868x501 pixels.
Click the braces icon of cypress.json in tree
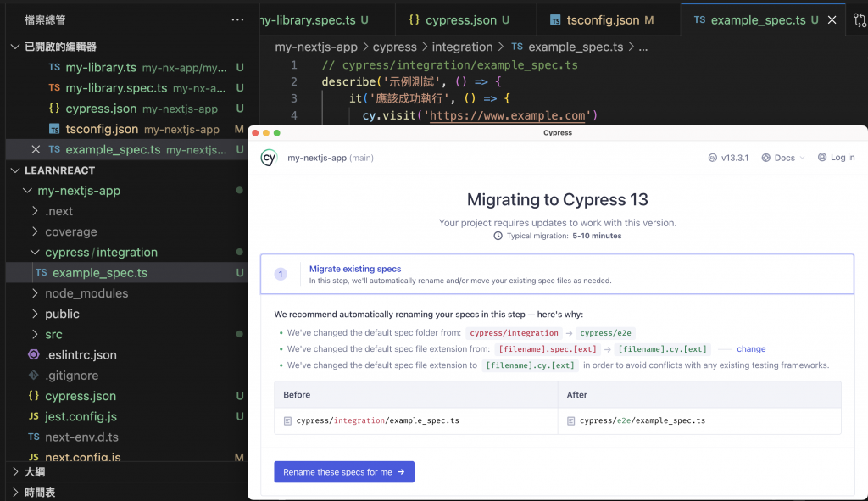(x=34, y=395)
